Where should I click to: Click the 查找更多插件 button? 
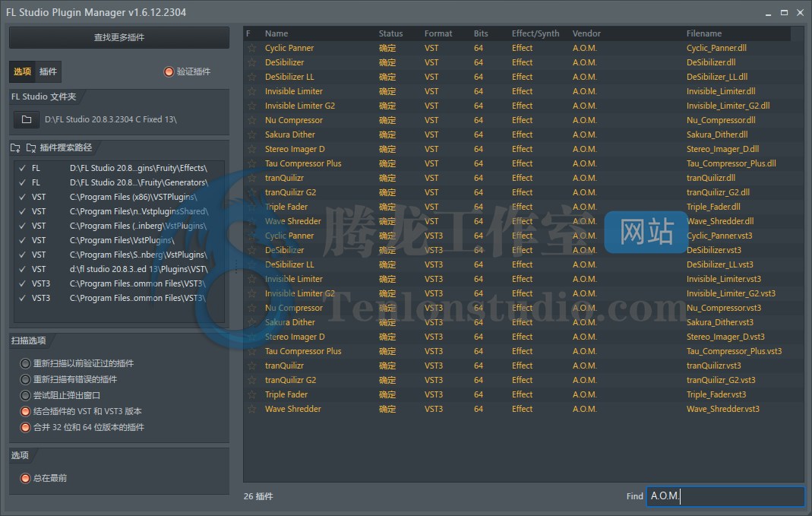(119, 38)
